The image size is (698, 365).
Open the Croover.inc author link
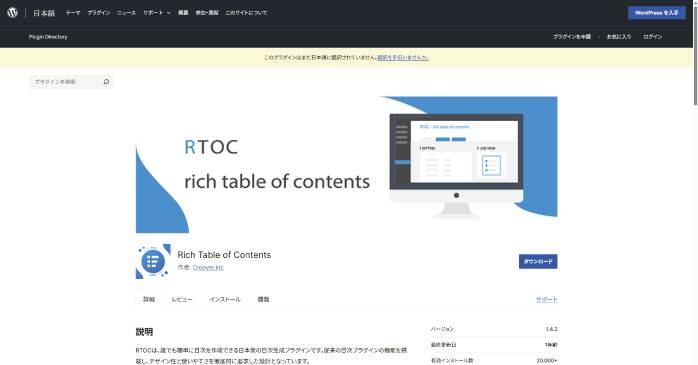(208, 268)
